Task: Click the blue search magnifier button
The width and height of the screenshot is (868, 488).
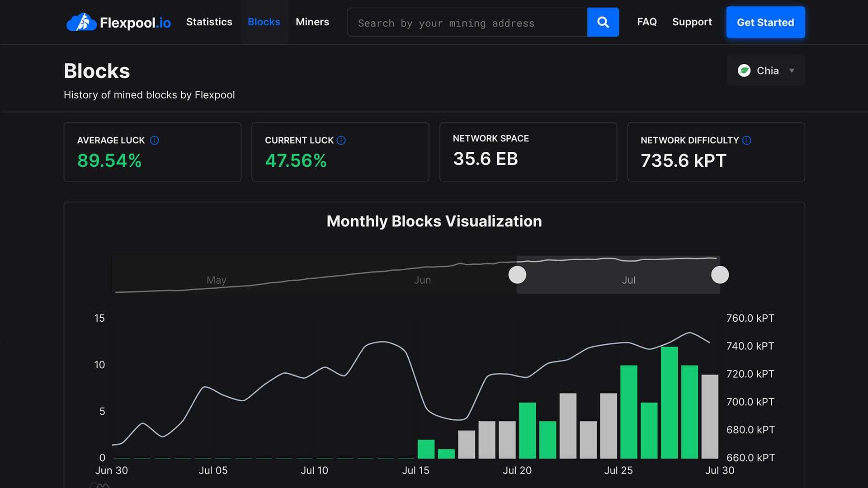Action: (603, 22)
